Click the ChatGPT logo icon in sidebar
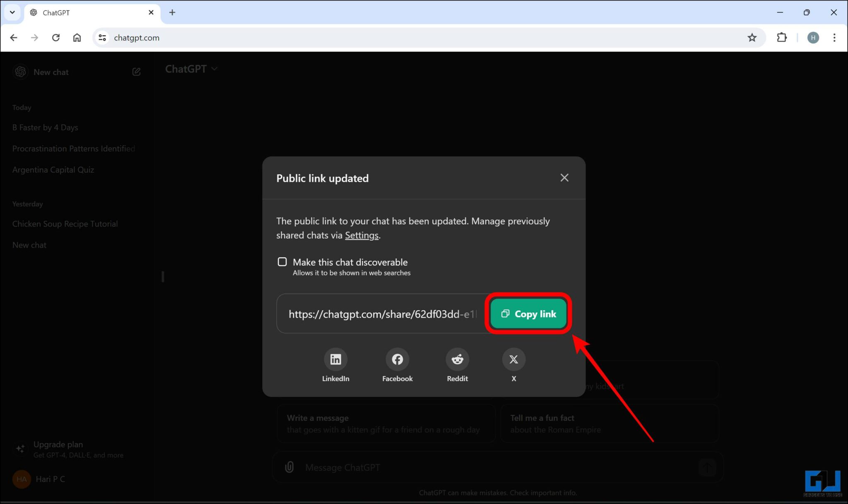The image size is (848, 504). pyautogui.click(x=20, y=72)
